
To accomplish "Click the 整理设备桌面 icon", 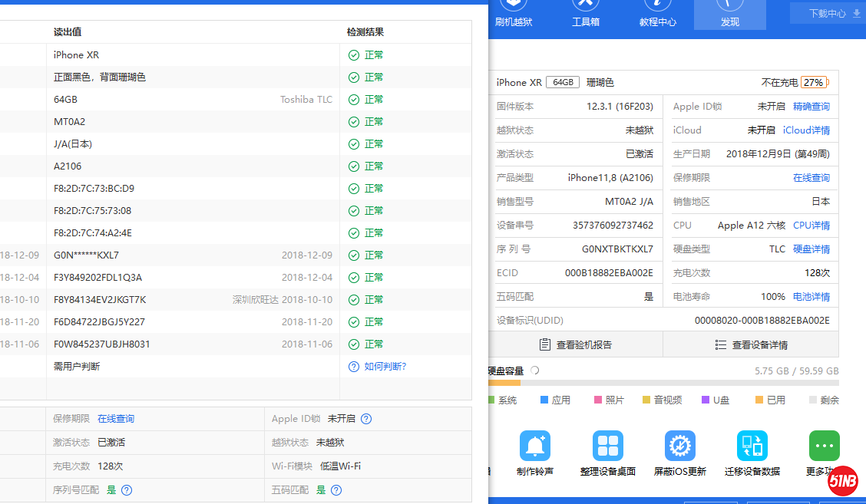I will pos(607,446).
